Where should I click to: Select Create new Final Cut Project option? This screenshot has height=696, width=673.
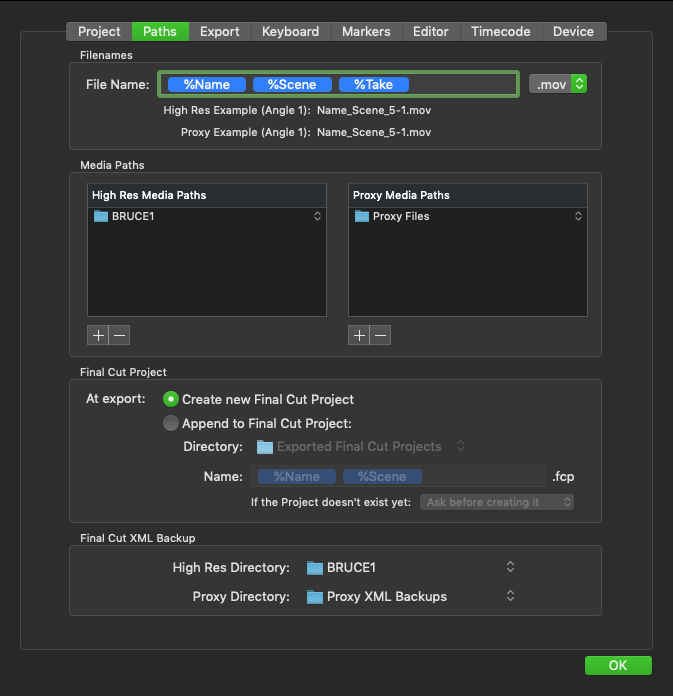pos(171,399)
